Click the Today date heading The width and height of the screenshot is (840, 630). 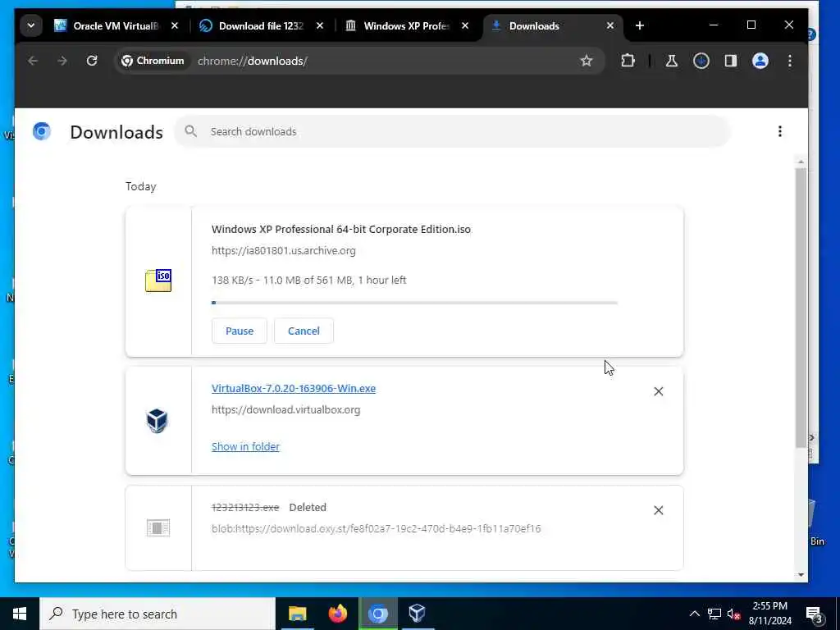point(141,186)
